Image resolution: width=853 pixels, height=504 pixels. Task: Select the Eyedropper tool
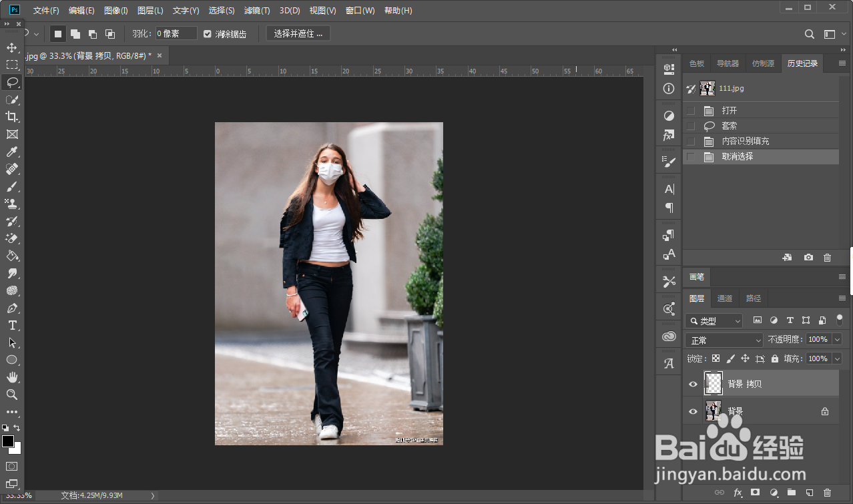[12, 152]
